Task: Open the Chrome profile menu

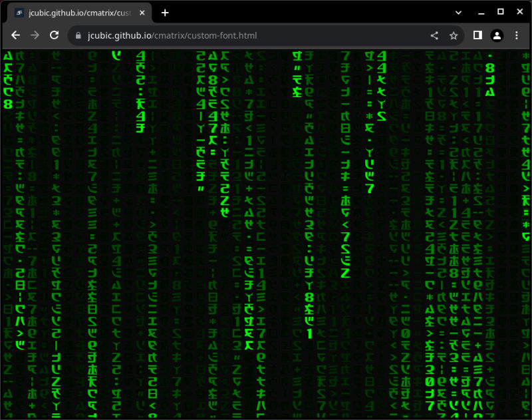Action: click(x=497, y=35)
